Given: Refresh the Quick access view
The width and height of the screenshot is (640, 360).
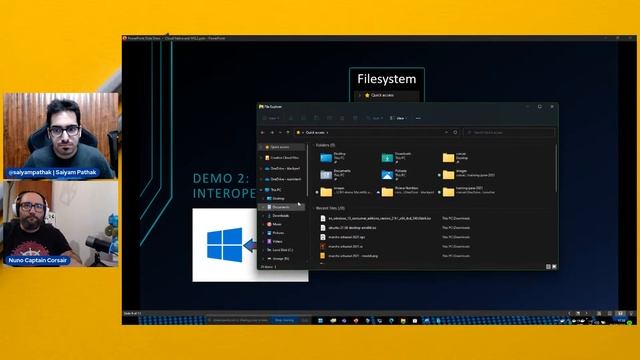Looking at the screenshot, I should (x=455, y=132).
